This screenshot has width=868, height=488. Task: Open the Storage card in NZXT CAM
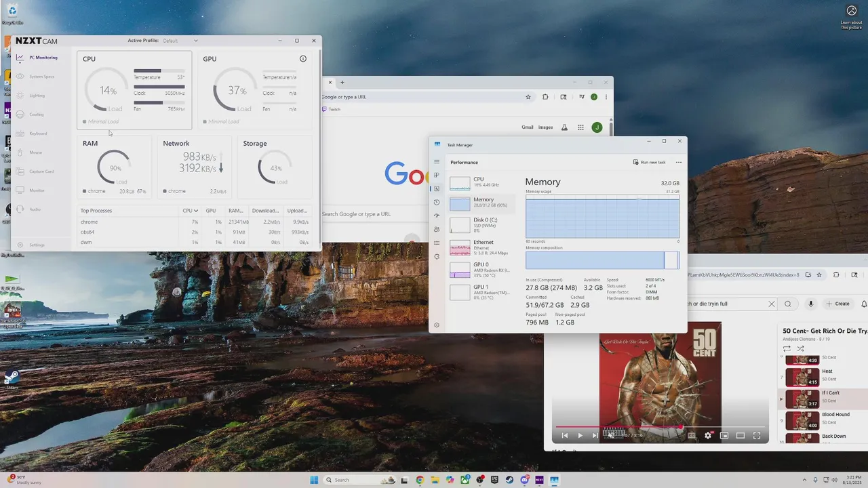pos(275,167)
